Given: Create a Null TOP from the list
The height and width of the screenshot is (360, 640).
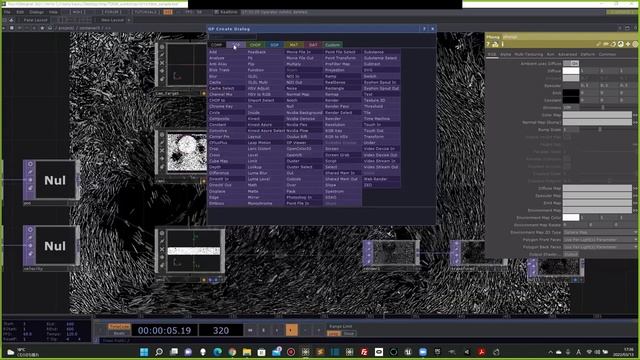Looking at the screenshot, I should (303, 106).
